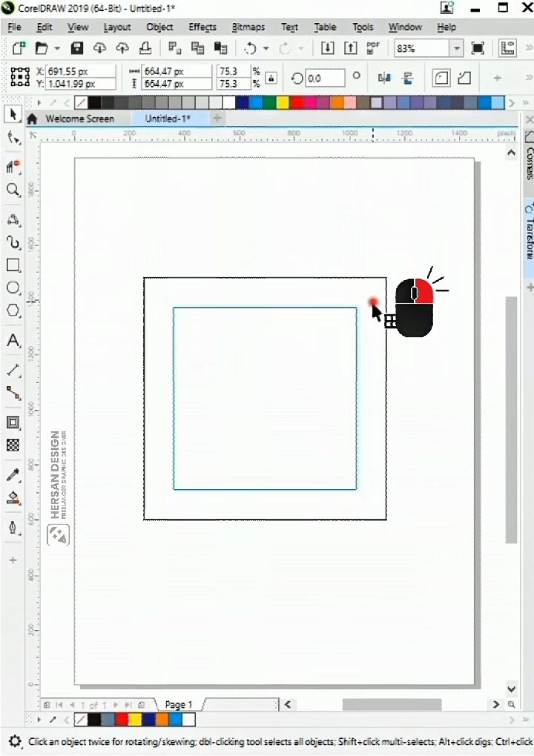Select orange swatch in document palette
Image resolution: width=534 pixels, height=756 pixels.
click(x=162, y=720)
